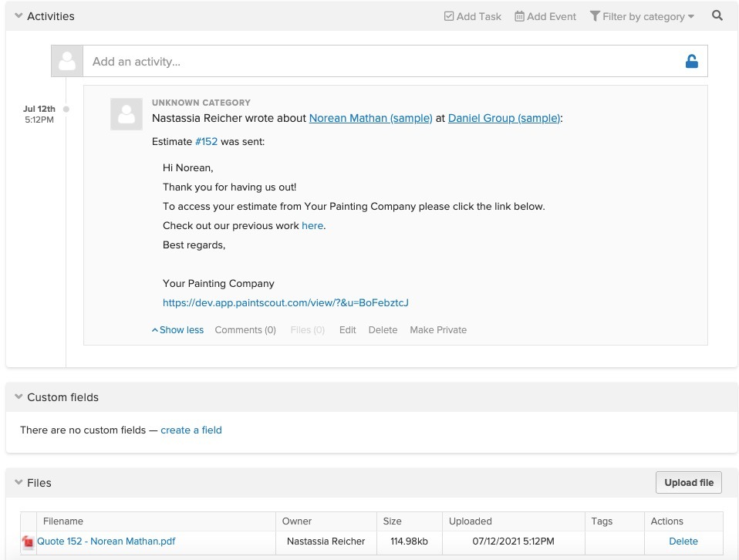Open Files (0) on the activity
This screenshot has height=560, width=739.
tap(308, 330)
